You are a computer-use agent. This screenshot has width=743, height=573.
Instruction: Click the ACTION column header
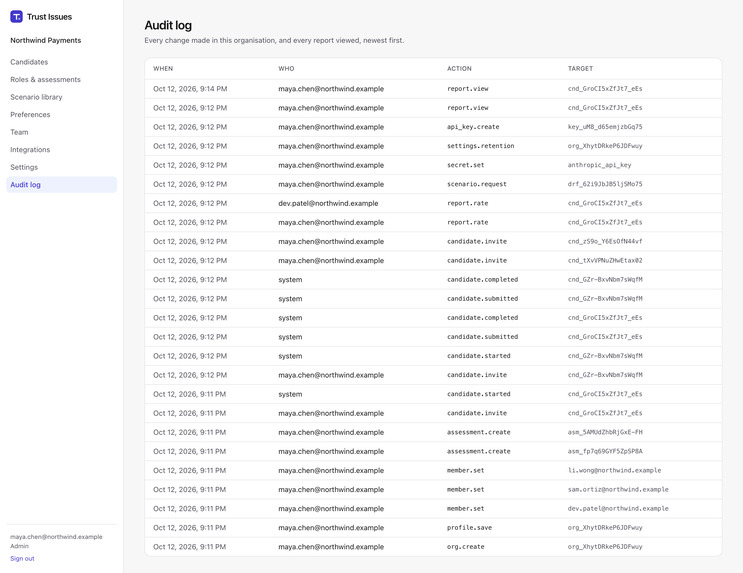(x=459, y=69)
